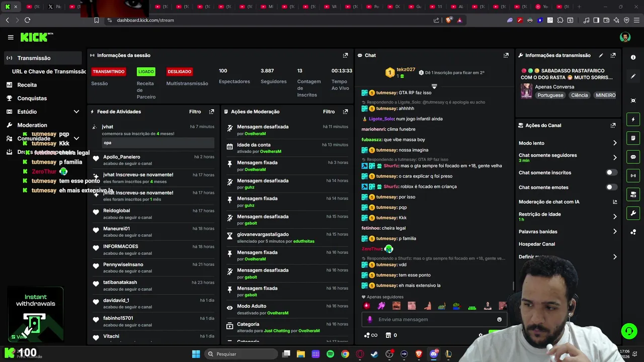Image resolution: width=644 pixels, height=362 pixels.
Task: Open Brave Leo AI sparkle icon
Action: point(616,20)
